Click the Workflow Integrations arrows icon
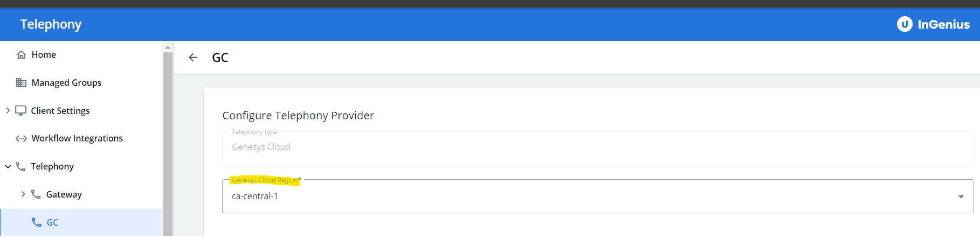980x237 pixels. pyautogui.click(x=22, y=139)
